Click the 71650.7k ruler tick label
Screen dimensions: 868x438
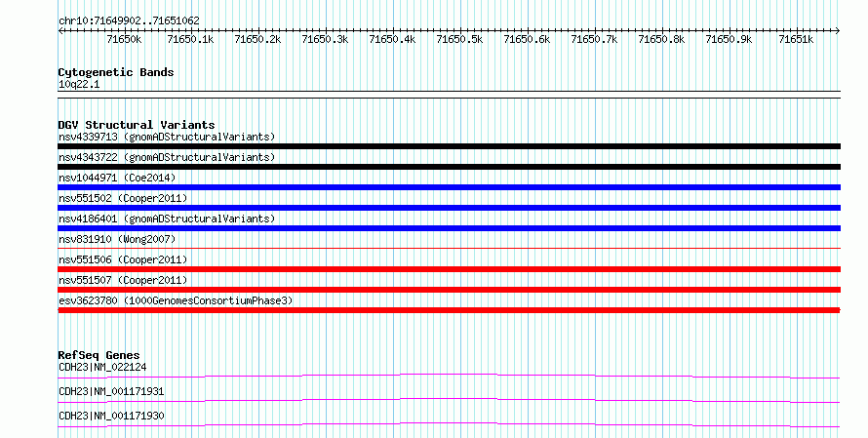tap(595, 39)
